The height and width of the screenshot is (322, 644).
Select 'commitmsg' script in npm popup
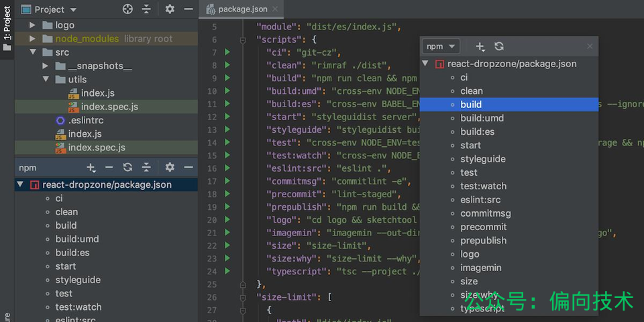486,213
